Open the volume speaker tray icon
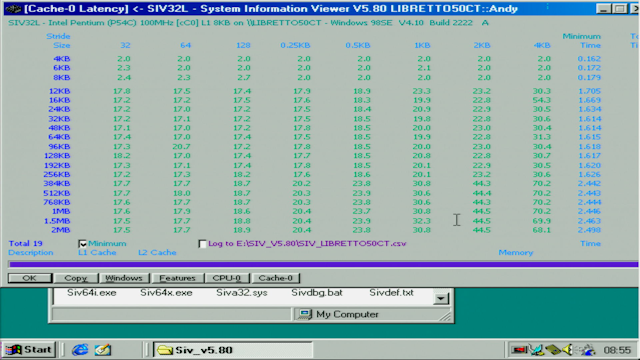 [x=568, y=350]
